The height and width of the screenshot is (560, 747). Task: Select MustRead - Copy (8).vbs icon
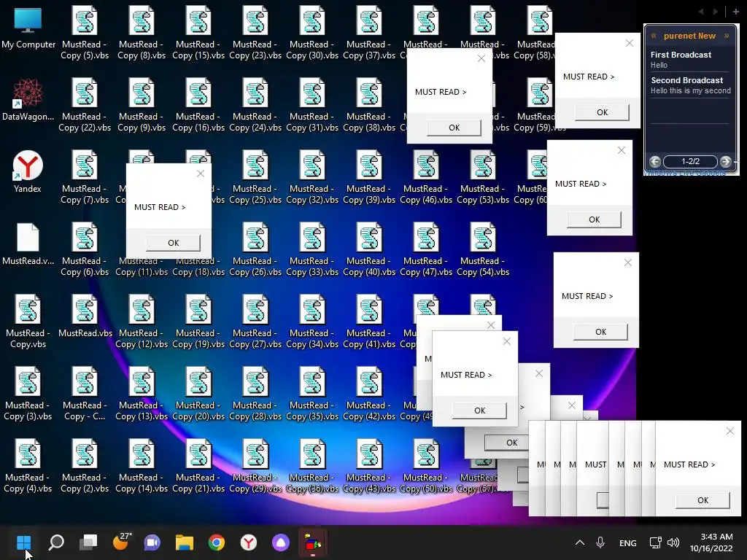coord(142,34)
